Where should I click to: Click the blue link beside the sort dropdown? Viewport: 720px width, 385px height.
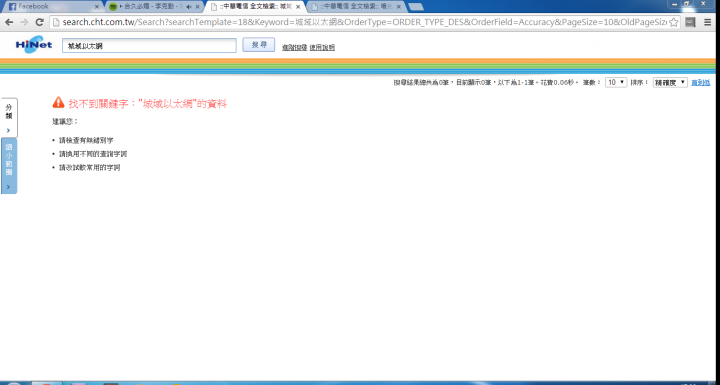coord(701,83)
